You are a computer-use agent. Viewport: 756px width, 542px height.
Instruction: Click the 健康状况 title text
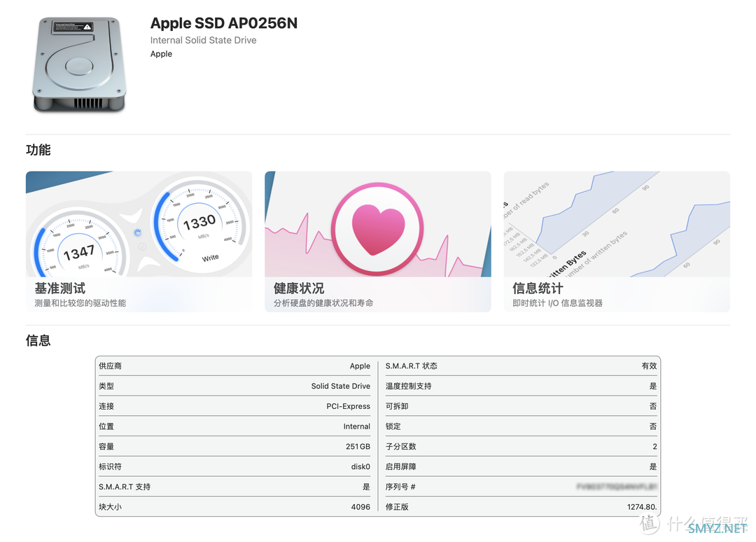pyautogui.click(x=299, y=289)
